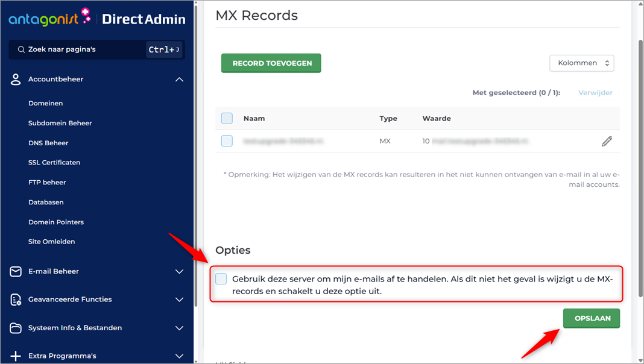
Task: Click the MX type cell
Action: pyautogui.click(x=385, y=141)
